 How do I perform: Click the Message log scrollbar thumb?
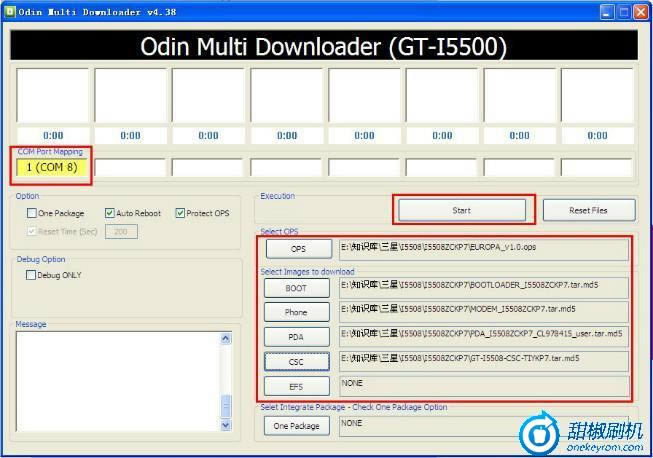[x=226, y=406]
